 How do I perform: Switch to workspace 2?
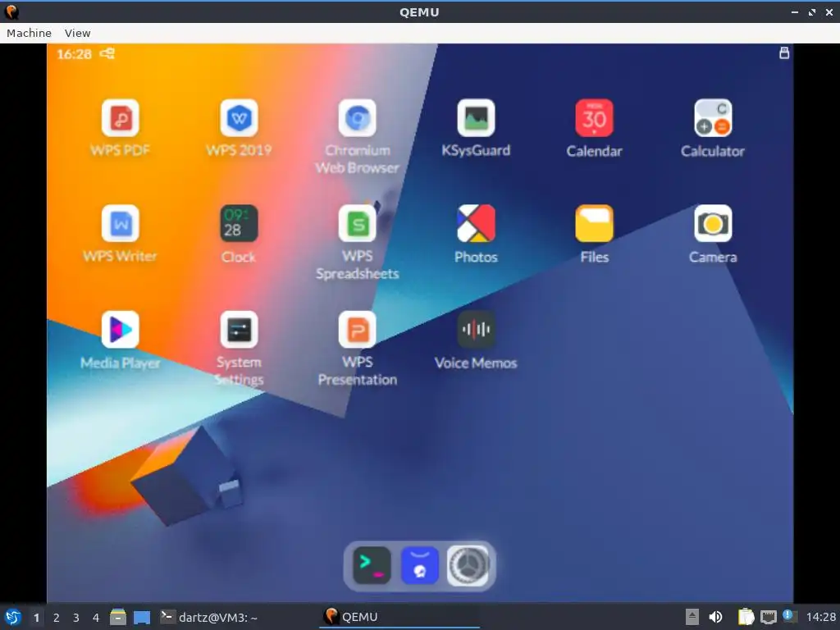57,618
